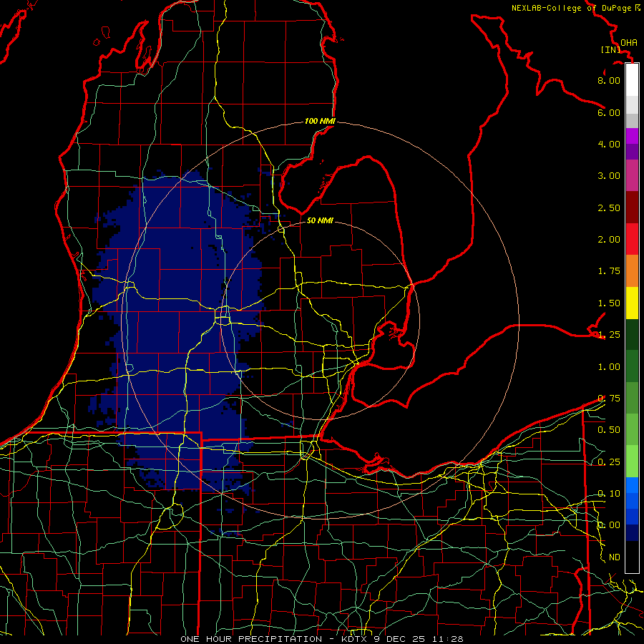
Task: Pick the 2.00 legend value
Action: coord(609,240)
